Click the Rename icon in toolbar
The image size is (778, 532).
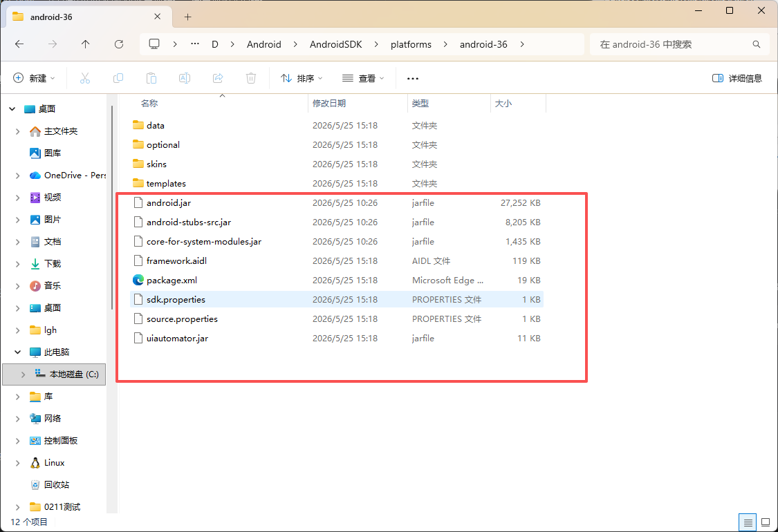pos(185,78)
